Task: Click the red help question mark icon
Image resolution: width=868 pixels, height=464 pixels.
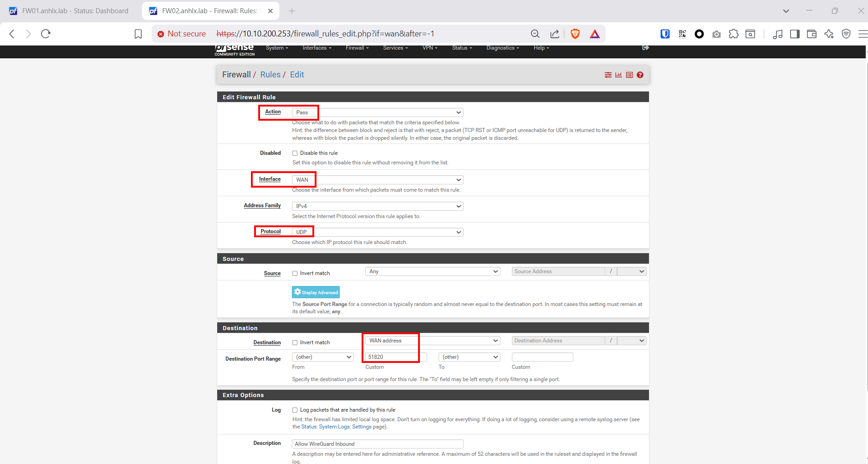Action: click(640, 75)
